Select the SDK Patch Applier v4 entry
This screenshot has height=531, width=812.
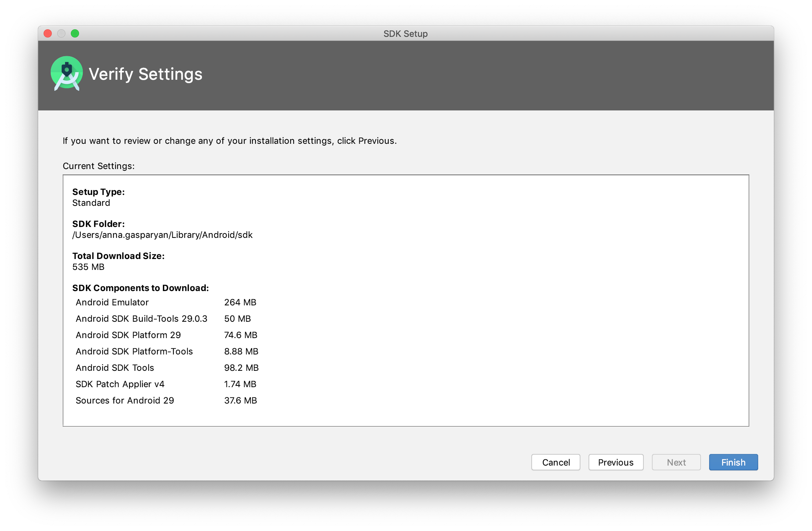tap(120, 384)
